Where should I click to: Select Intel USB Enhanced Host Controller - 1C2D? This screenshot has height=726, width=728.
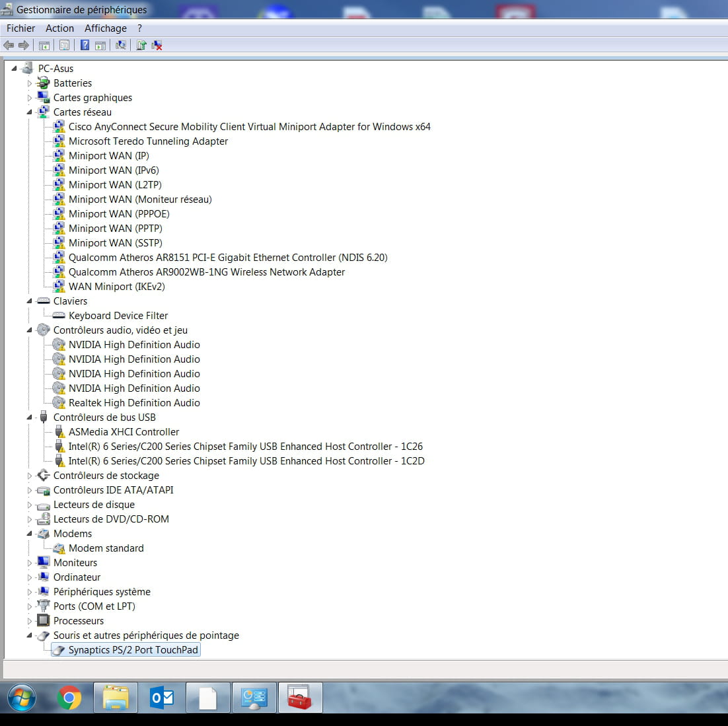tap(246, 461)
